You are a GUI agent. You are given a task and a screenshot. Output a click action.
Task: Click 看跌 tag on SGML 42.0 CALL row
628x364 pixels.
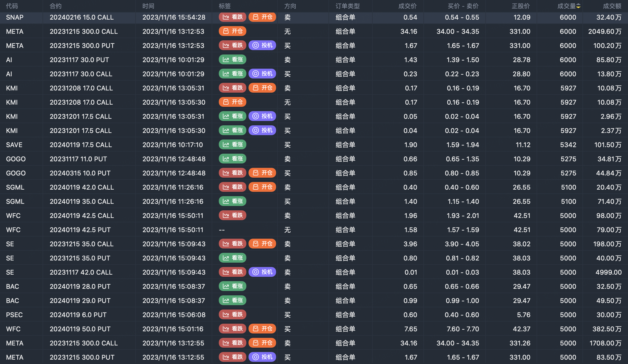pos(232,187)
